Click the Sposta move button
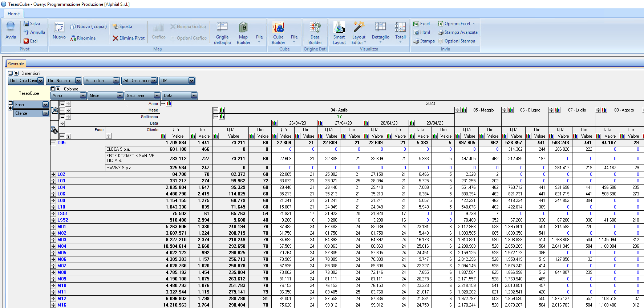Image resolution: width=644 pixels, height=308 pixels. coord(122,27)
